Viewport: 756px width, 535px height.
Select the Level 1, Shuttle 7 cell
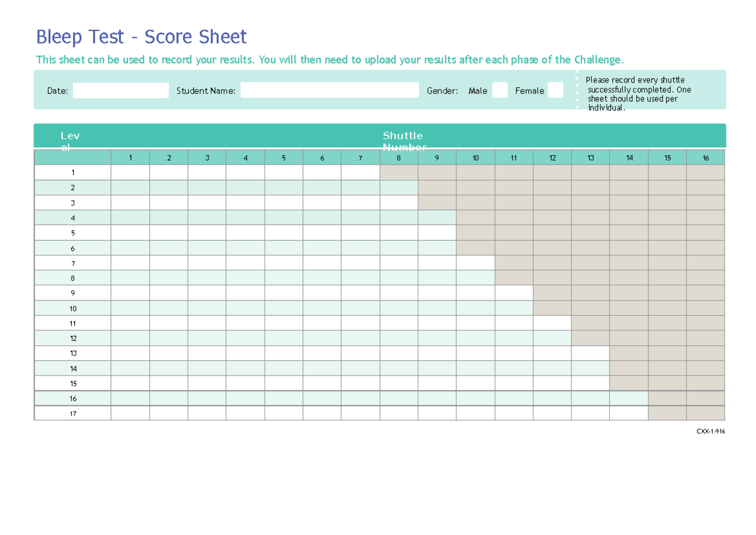(x=360, y=173)
